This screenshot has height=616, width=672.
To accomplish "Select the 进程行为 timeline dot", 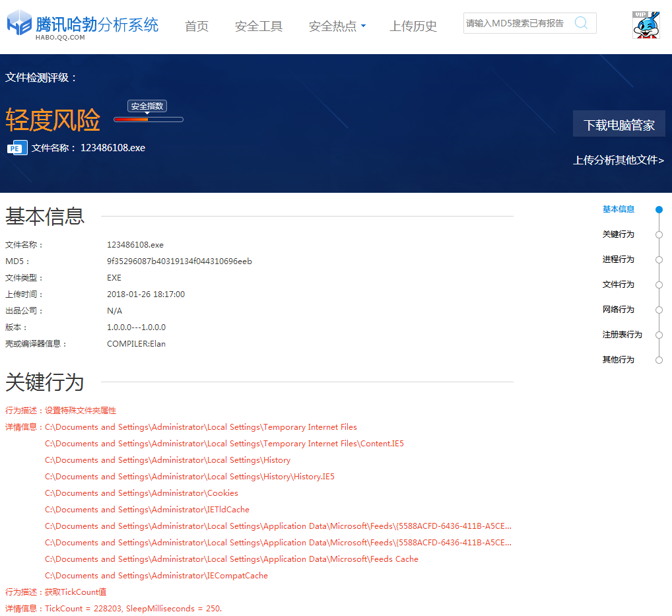I will pyautogui.click(x=659, y=259).
